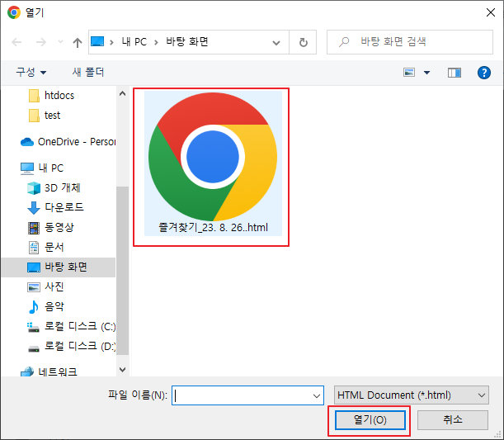Click the 음악 note icon
Screen dimensions: 504x440
tap(34, 307)
